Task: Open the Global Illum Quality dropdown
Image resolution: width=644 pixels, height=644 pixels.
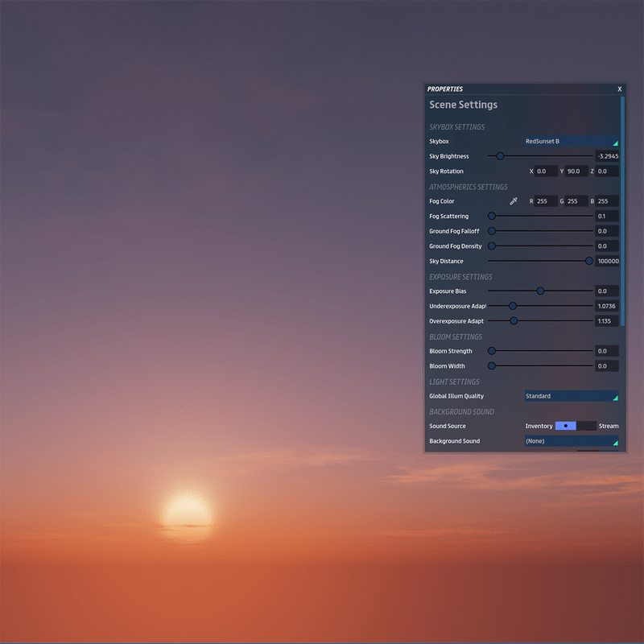Action: pyautogui.click(x=571, y=396)
